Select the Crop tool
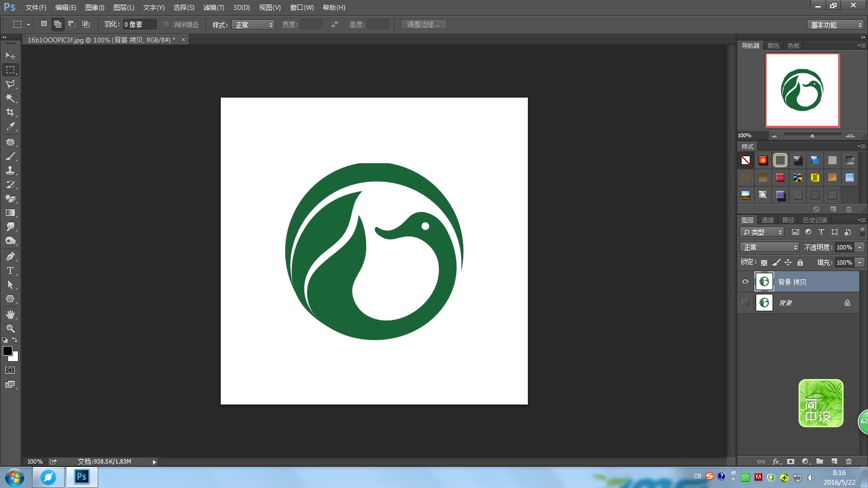 [10, 112]
